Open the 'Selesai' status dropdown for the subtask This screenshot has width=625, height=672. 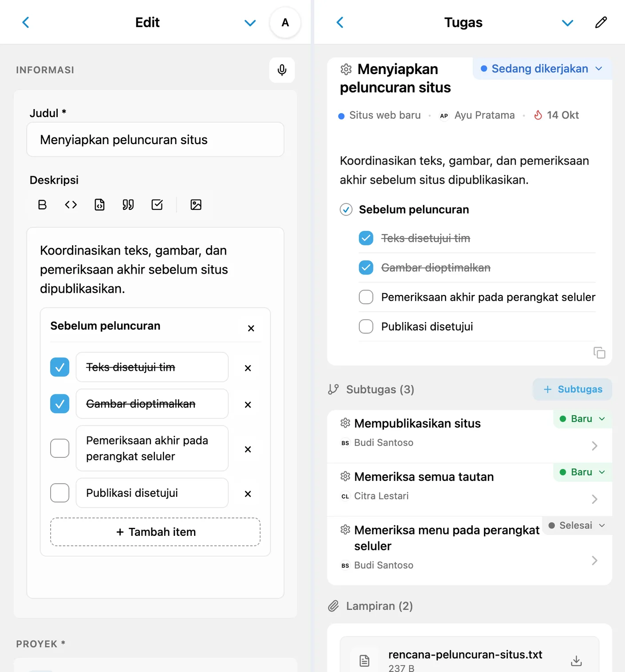(x=577, y=525)
